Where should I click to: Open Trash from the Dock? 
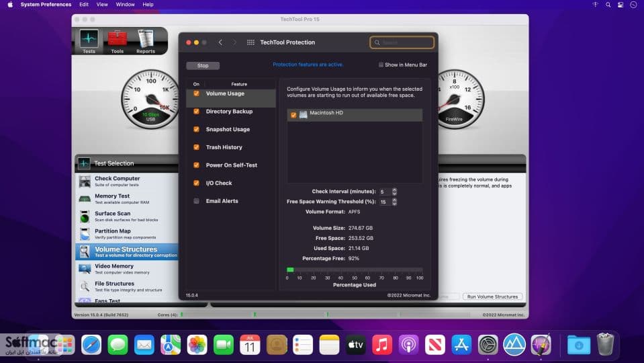click(x=606, y=344)
